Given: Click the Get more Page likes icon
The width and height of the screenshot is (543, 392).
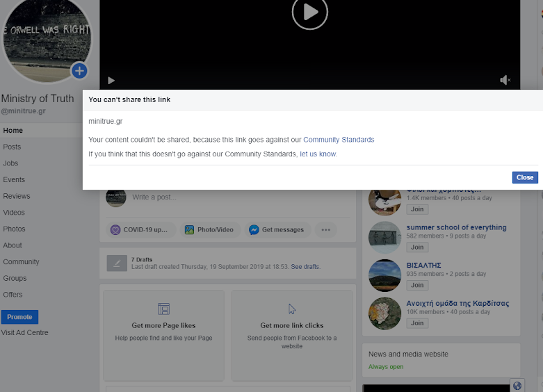Looking at the screenshot, I should point(163,309).
